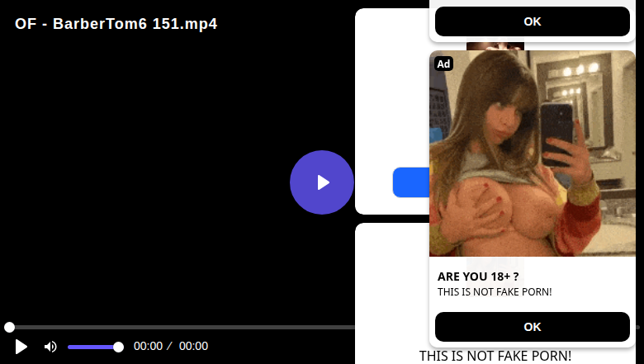Click the partially hidden blue button
644x364 pixels.
[411, 182]
